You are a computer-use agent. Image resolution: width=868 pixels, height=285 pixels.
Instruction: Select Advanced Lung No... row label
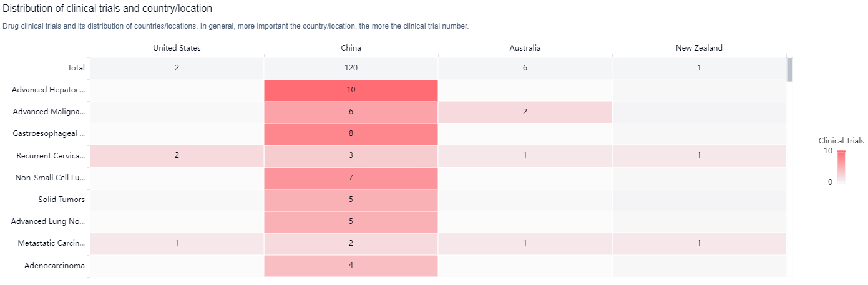(x=49, y=221)
